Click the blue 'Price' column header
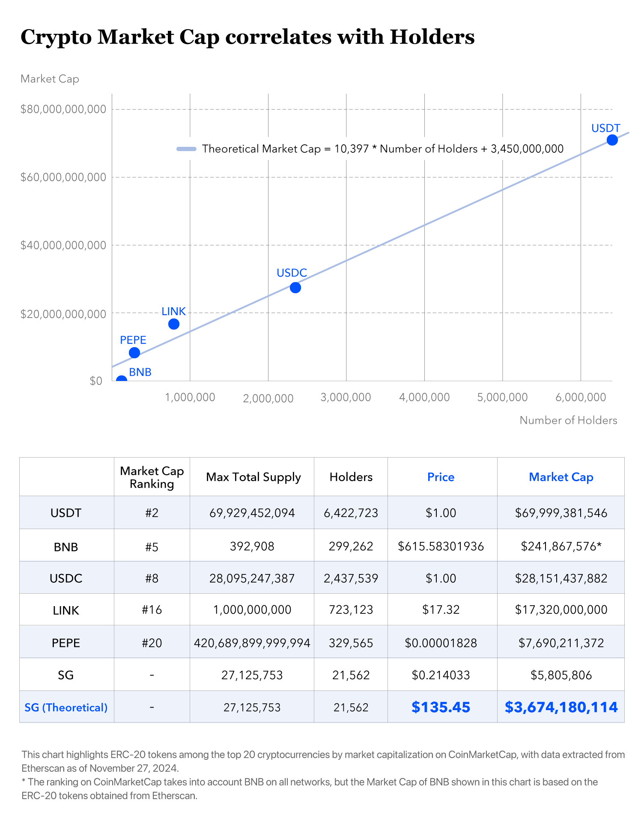Screen dimensions: 644x824 click(441, 477)
